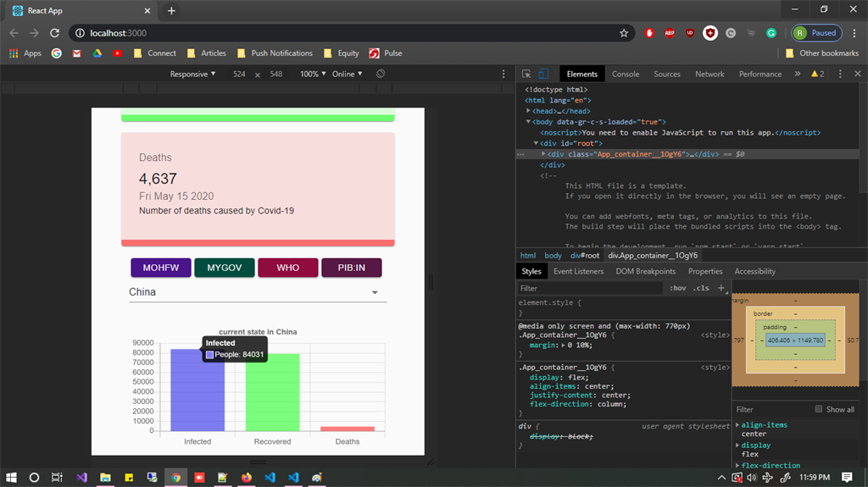Image resolution: width=868 pixels, height=487 pixels.
Task: Click the styles Filter input field
Action: coord(590,288)
